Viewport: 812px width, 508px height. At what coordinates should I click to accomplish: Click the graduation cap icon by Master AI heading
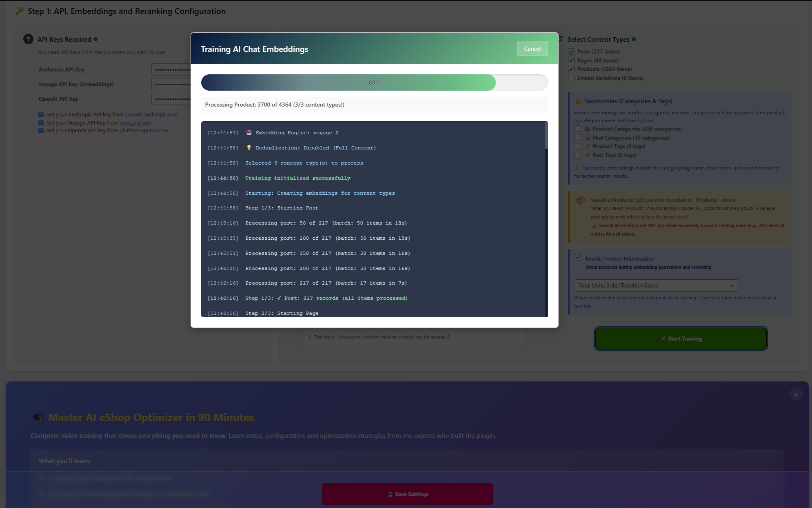[38, 417]
